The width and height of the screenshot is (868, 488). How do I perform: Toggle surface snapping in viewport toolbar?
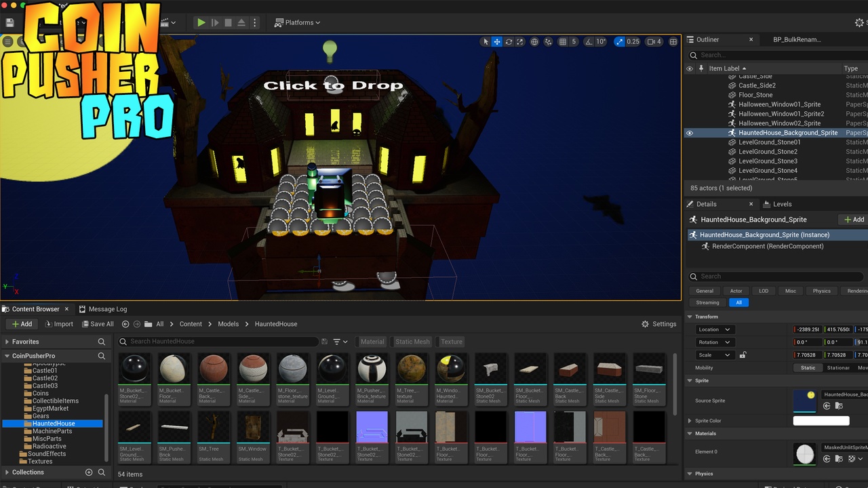click(548, 42)
